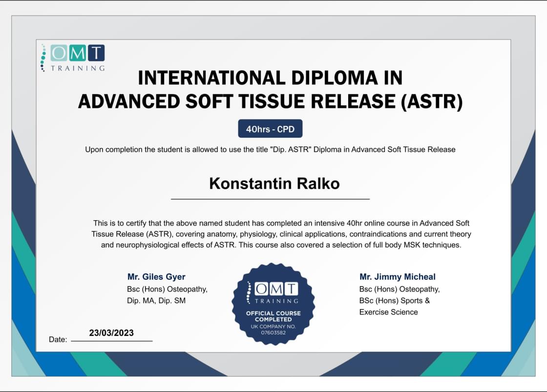Image resolution: width=547 pixels, height=392 pixels.
Task: Select the 'Mr. Giles Gyer' name
Action: pyautogui.click(x=156, y=277)
